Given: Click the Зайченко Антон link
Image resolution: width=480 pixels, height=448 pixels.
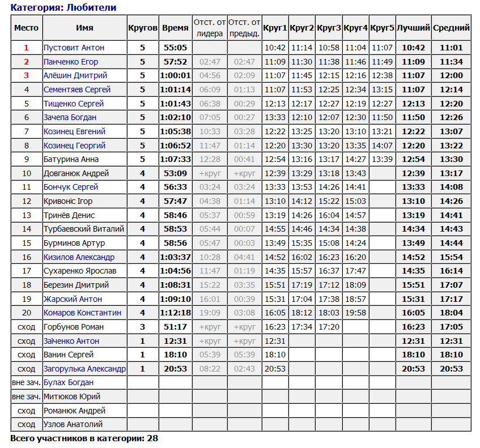Looking at the screenshot, I should click(71, 341).
